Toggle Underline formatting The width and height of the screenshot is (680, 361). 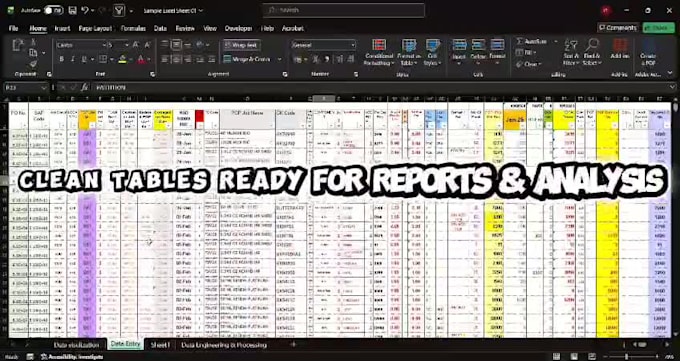(x=84, y=59)
